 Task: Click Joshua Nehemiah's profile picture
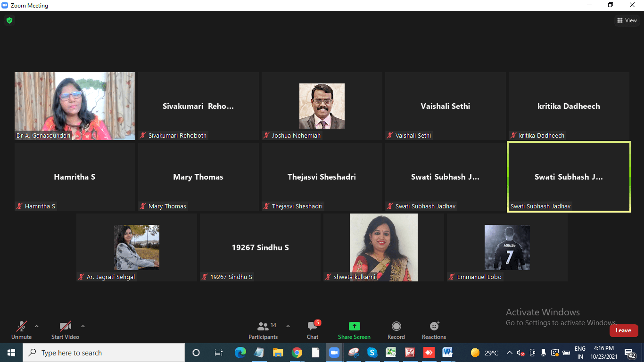pos(322,106)
